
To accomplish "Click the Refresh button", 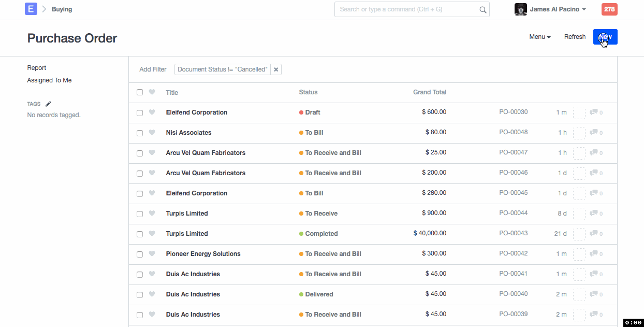I will pos(575,37).
